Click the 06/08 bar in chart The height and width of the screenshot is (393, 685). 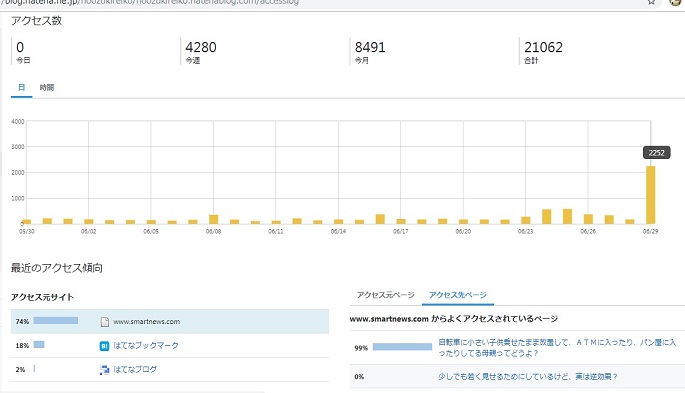(x=214, y=219)
